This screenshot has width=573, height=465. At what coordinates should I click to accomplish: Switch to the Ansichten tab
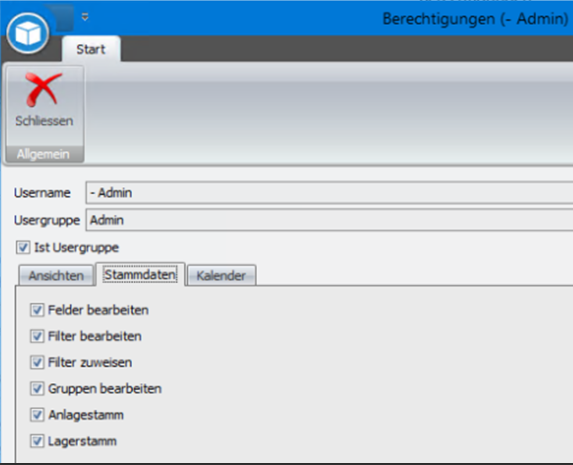click(x=56, y=276)
